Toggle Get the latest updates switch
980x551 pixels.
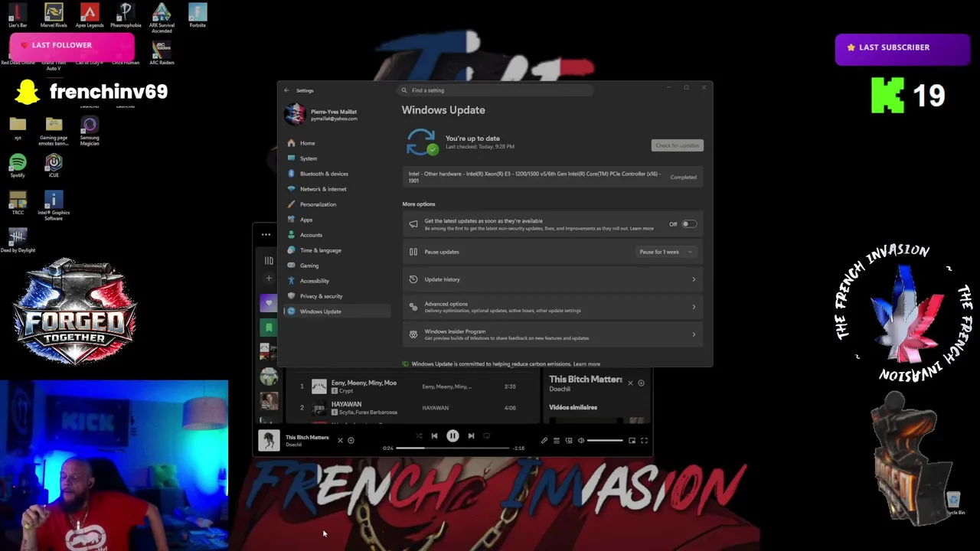(x=689, y=224)
